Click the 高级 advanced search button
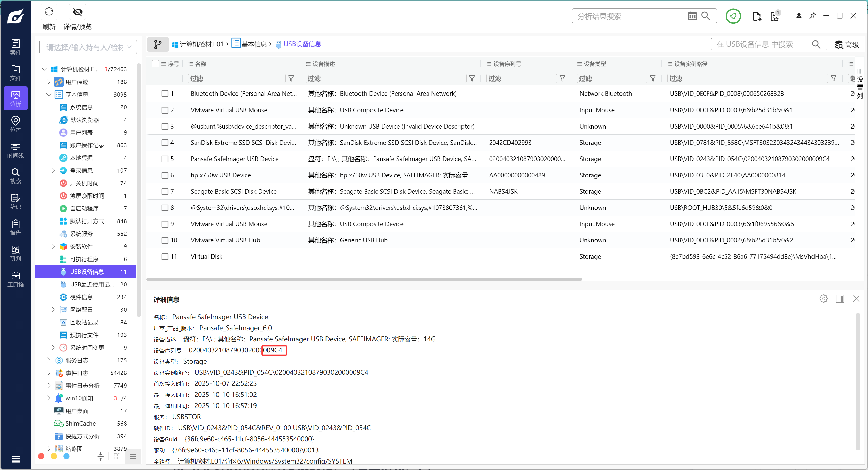868x470 pixels. point(847,44)
